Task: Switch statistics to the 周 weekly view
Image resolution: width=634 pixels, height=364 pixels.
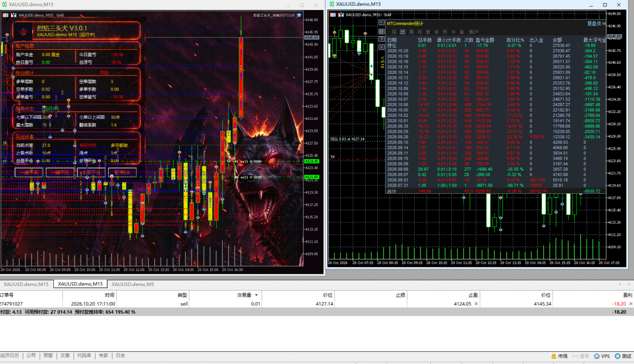Action: click(411, 32)
